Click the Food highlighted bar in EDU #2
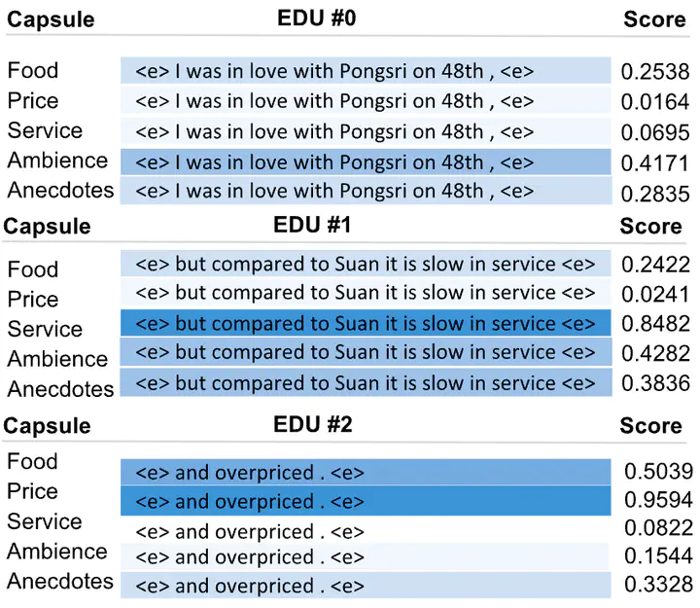Screen dimensions: 700x608 point(366,474)
